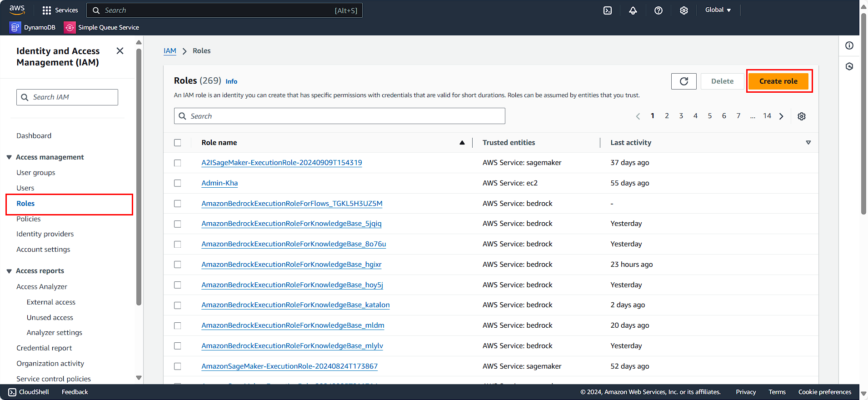
Task: Open Access Analyzer in the sidebar
Action: pos(42,287)
